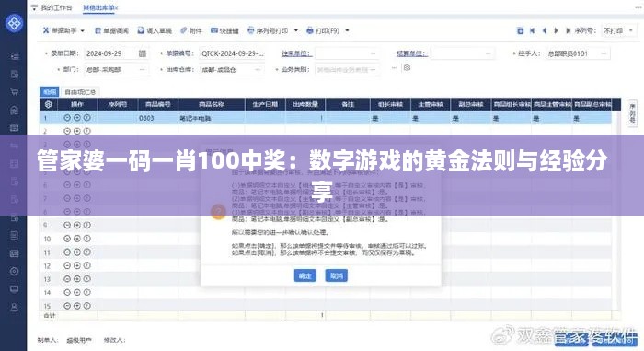644x351 pixels.
Task: Open the gear settings icon in sidebar
Action: point(15,271)
